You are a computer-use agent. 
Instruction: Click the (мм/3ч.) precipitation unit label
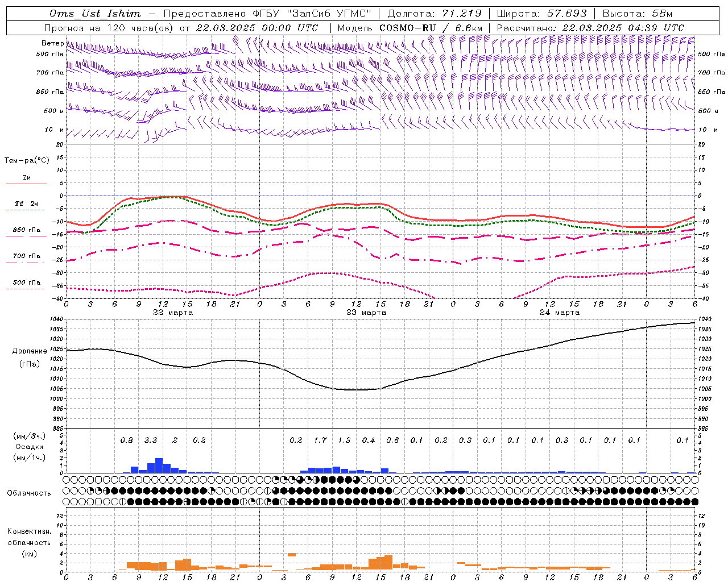tap(29, 436)
